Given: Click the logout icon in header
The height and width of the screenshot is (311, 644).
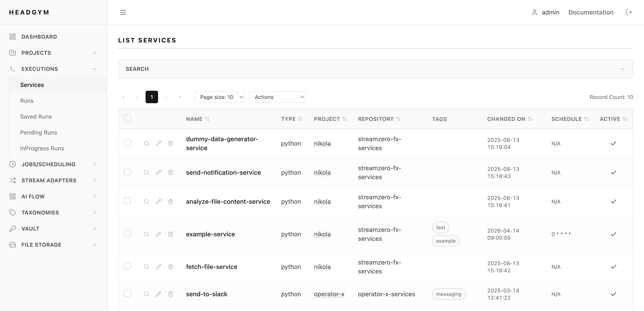Looking at the screenshot, I should [x=629, y=12].
